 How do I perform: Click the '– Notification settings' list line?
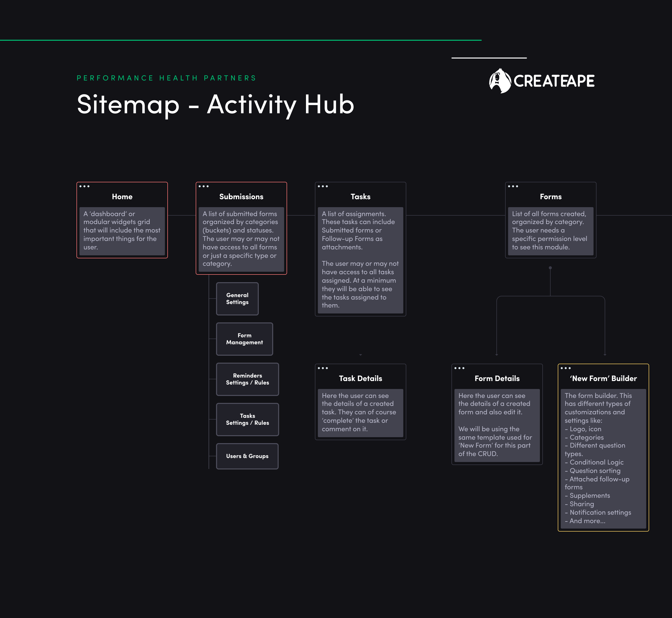point(598,512)
